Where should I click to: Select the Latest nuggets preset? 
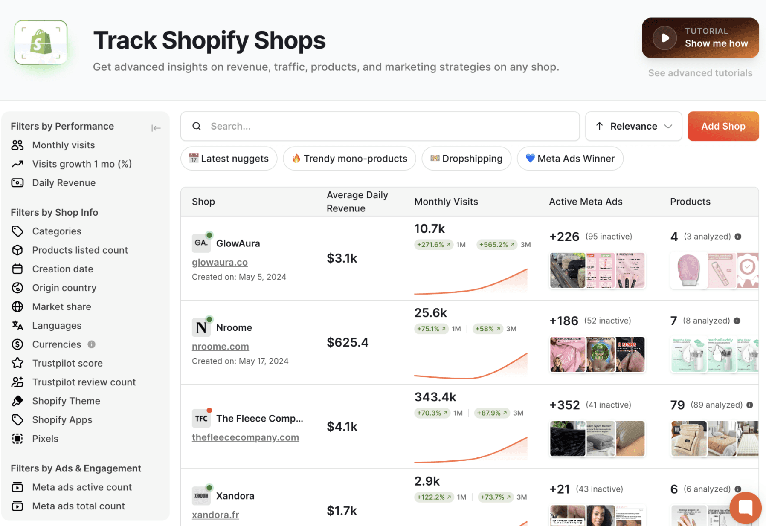pos(229,159)
